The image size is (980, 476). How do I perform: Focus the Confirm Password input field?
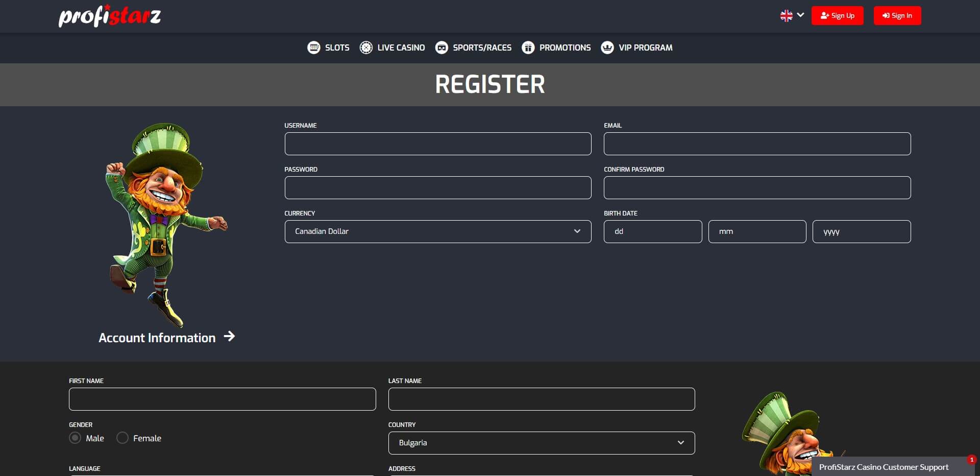click(x=757, y=188)
